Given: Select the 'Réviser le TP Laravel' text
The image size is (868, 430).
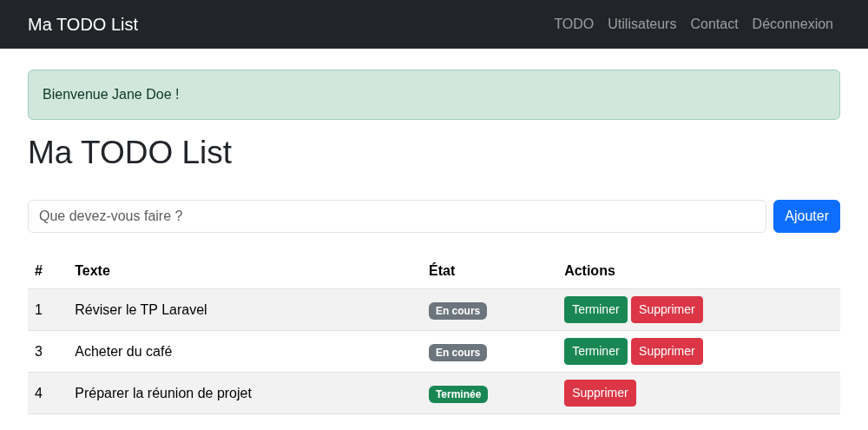Looking at the screenshot, I should pyautogui.click(x=141, y=310).
